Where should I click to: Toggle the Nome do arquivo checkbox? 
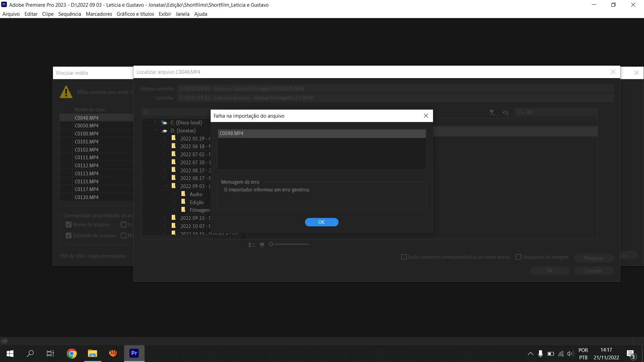coord(69,225)
